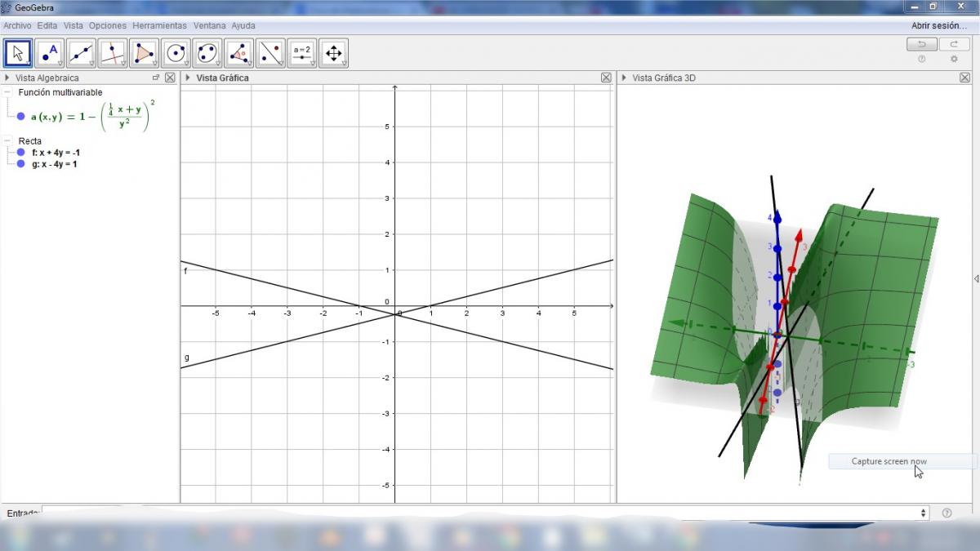This screenshot has width=980, height=551.
Task: Open the Opciones menu
Action: point(108,25)
